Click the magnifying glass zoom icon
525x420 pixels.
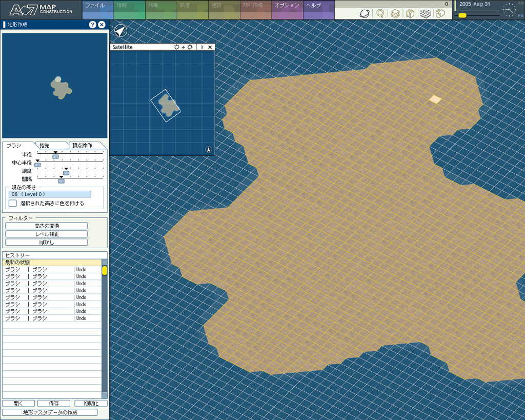click(x=380, y=14)
